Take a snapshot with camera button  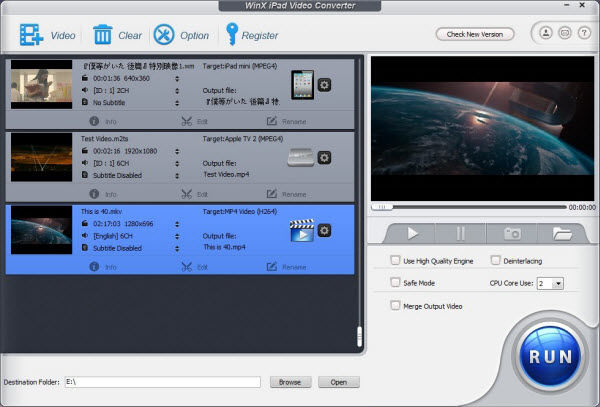[512, 233]
